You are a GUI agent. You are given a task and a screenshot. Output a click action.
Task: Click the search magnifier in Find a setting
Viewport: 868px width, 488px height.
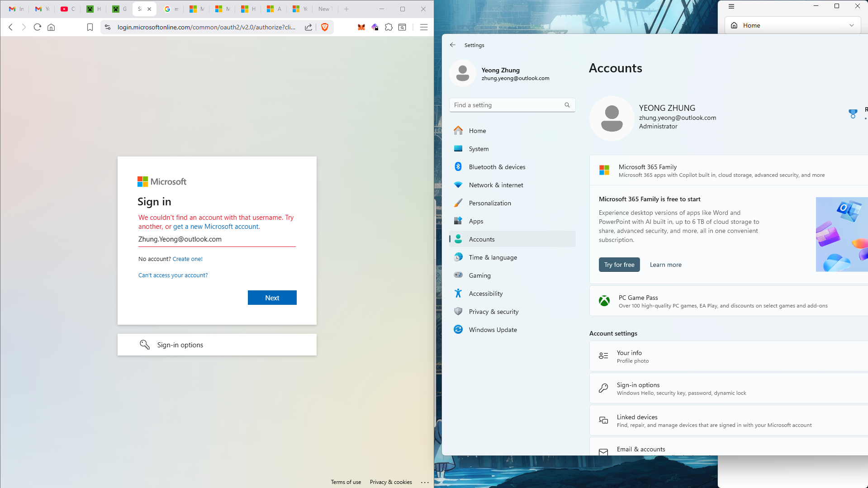(567, 105)
